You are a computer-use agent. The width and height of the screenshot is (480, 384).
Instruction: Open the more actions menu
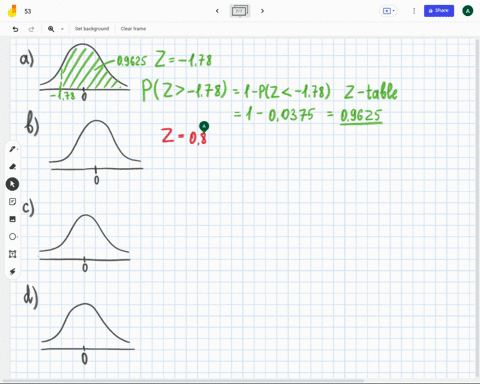(414, 11)
